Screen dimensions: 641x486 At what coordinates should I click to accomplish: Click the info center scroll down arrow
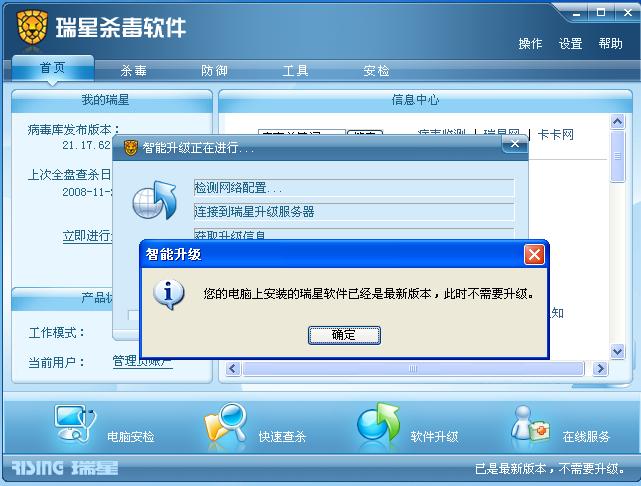(x=617, y=351)
